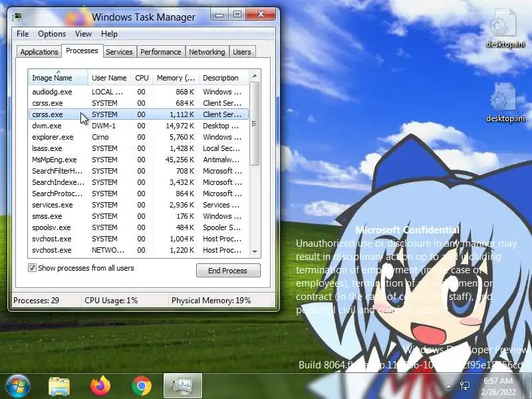This screenshot has height=399, width=532.
Task: Click the taskbar clock showing 6:57 AM
Action: (498, 386)
